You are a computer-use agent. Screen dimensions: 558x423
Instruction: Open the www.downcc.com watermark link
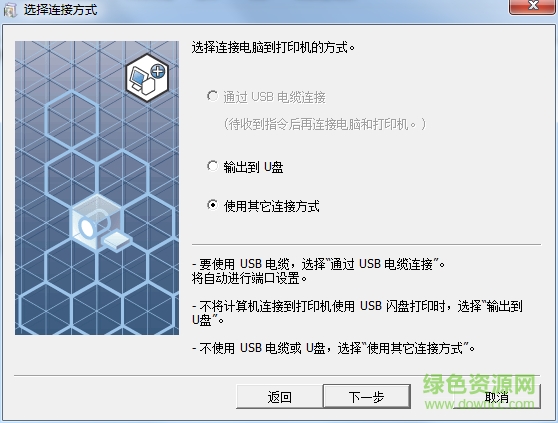[480, 404]
